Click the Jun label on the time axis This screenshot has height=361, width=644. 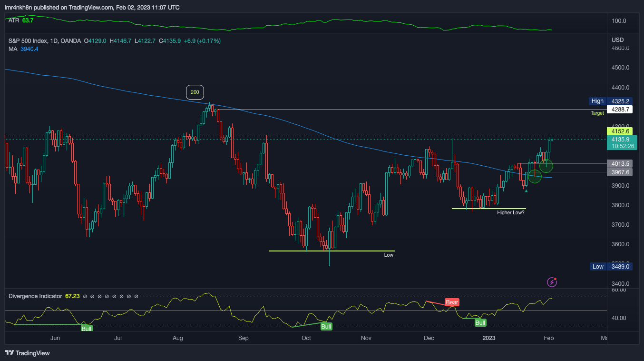click(x=55, y=338)
